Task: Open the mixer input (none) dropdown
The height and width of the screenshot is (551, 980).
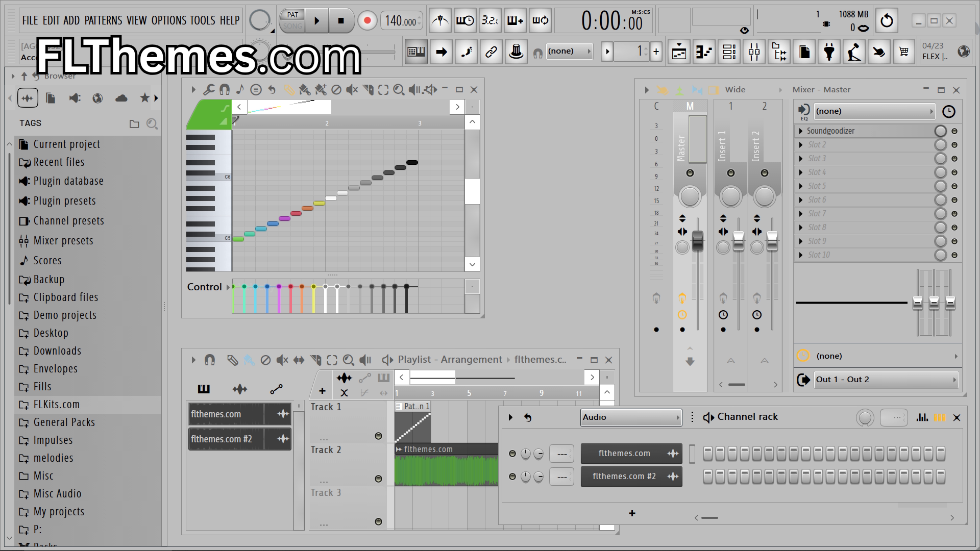Action: 874,111
